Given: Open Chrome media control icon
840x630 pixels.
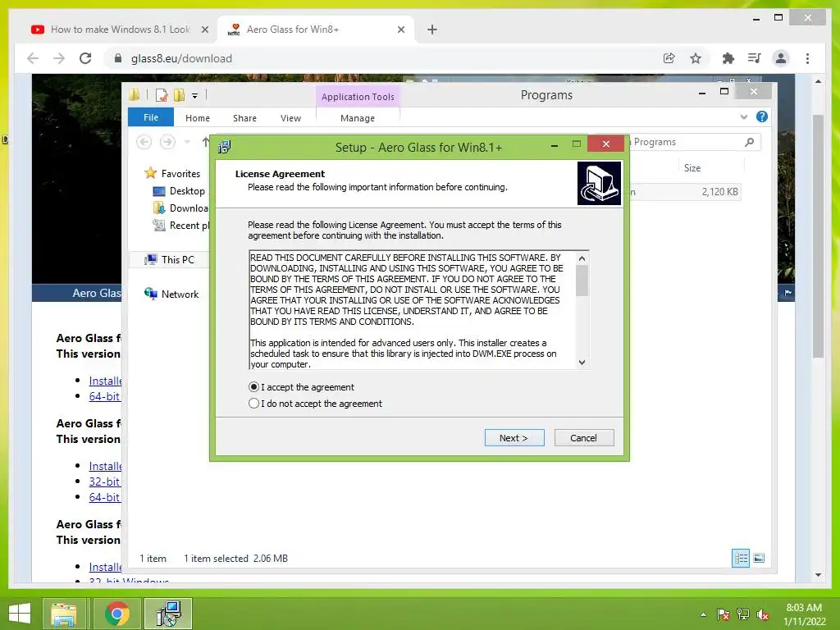Looking at the screenshot, I should click(x=755, y=58).
